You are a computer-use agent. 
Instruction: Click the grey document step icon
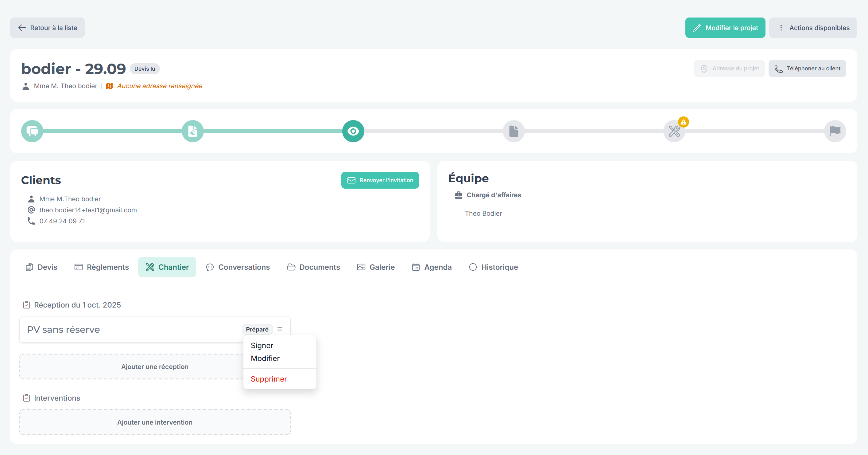pyautogui.click(x=513, y=131)
